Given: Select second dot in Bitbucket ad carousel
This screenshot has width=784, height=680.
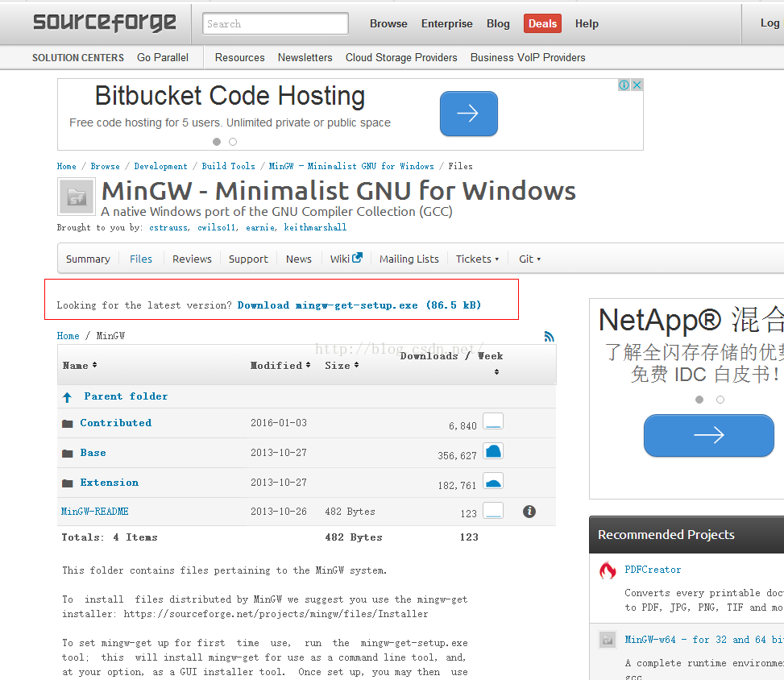Looking at the screenshot, I should point(233,142).
